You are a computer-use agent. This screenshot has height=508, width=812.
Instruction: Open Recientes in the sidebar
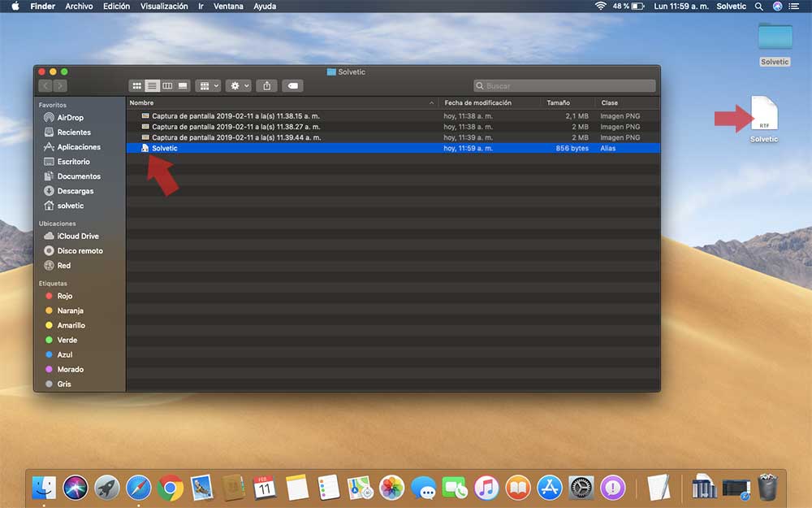67,132
